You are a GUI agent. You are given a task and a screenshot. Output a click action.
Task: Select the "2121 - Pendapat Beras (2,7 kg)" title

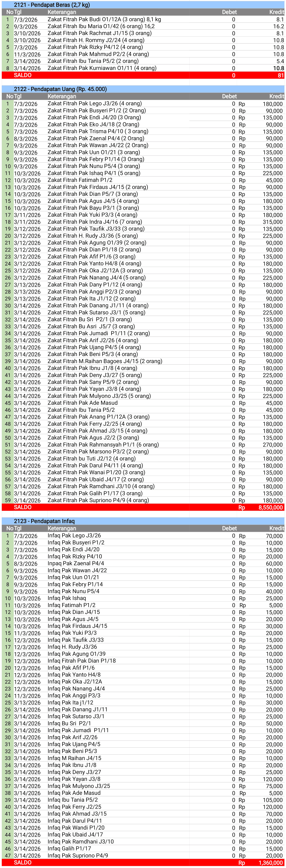click(52, 5)
